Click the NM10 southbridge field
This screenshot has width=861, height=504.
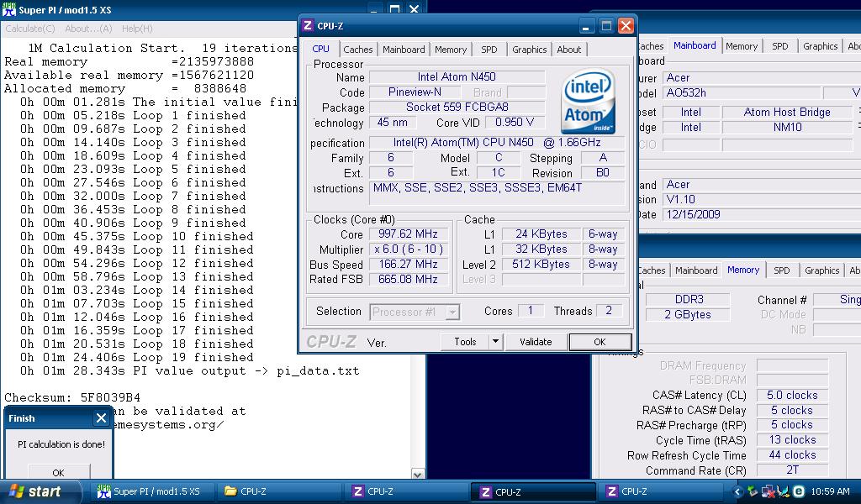coord(787,127)
